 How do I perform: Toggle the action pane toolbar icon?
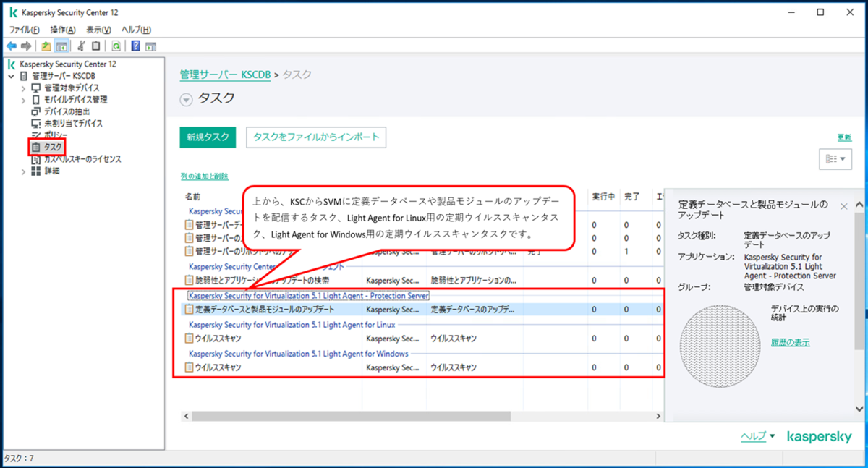tap(150, 46)
